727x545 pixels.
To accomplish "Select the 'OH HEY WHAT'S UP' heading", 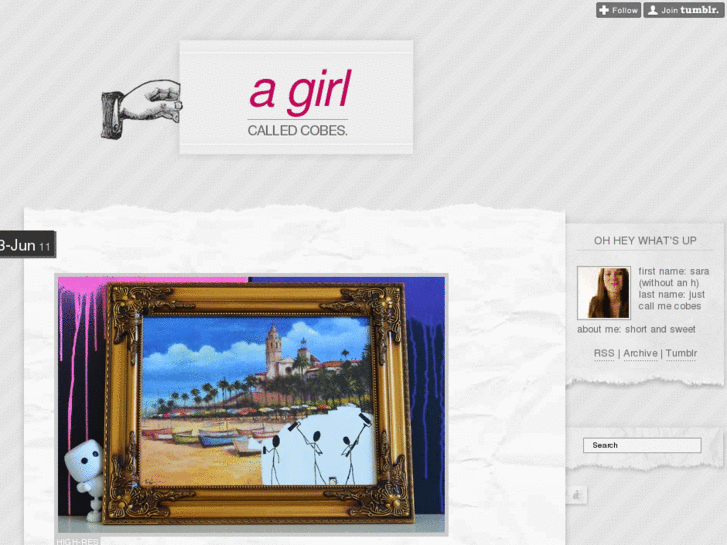I will (x=645, y=241).
